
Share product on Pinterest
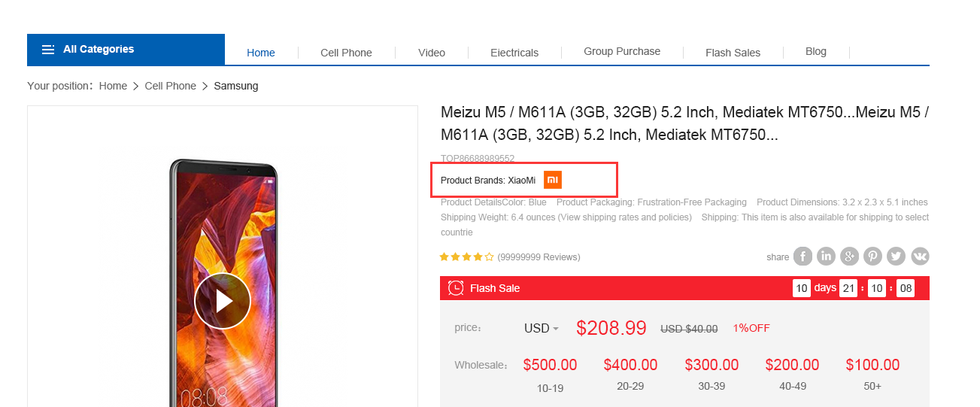coord(872,257)
